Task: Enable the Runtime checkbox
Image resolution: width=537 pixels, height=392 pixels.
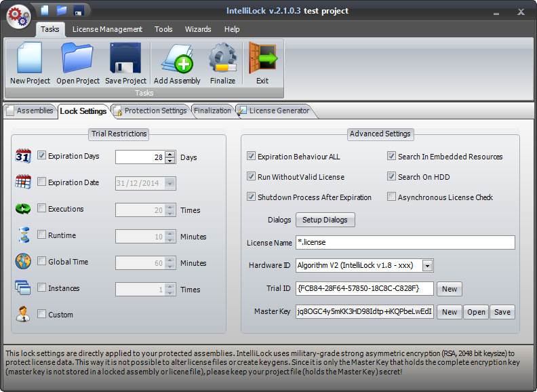Action: (x=41, y=235)
